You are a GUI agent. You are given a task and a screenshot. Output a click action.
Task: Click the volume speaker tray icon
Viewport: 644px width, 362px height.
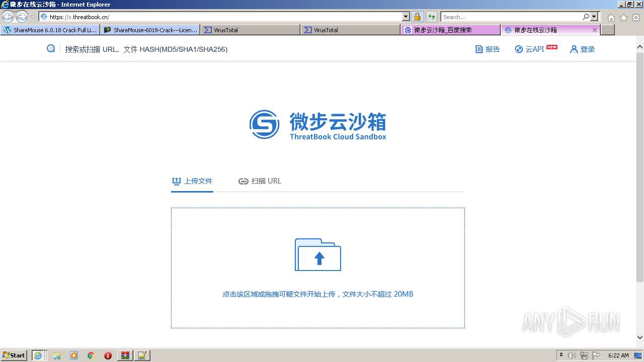coord(573,355)
